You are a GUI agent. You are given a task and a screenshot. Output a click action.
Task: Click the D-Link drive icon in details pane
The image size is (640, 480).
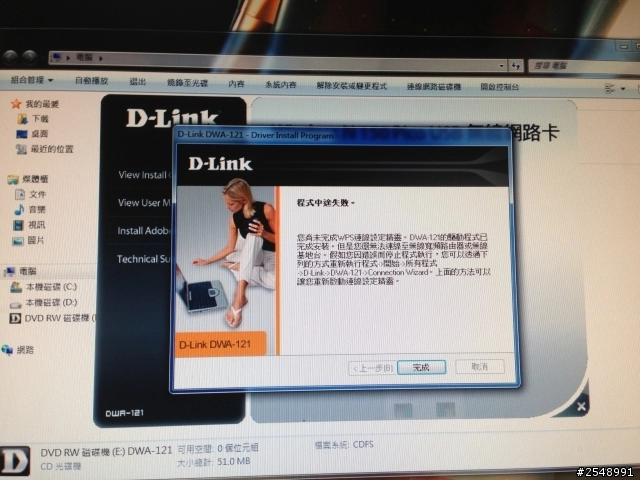(x=15, y=461)
